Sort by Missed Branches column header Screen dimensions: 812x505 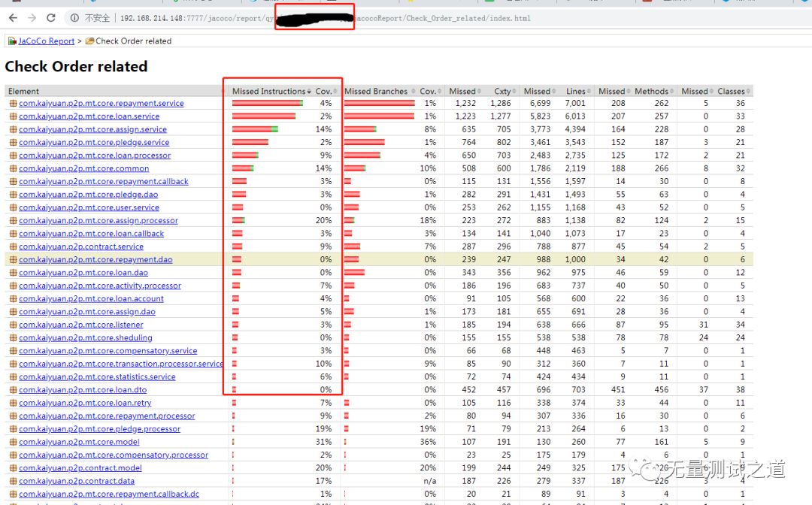376,91
